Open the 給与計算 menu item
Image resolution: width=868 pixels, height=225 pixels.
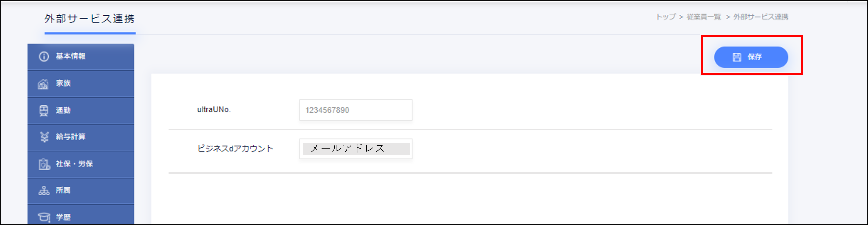pos(71,137)
